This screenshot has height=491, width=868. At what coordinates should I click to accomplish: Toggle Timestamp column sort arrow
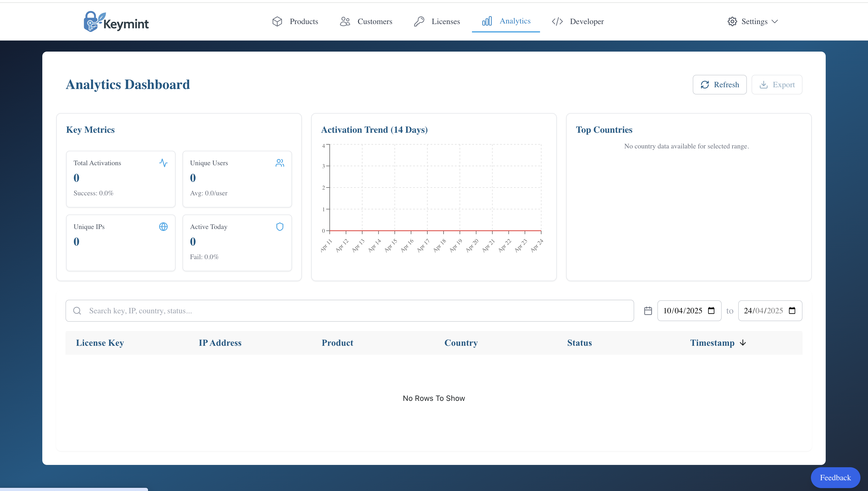tap(743, 343)
